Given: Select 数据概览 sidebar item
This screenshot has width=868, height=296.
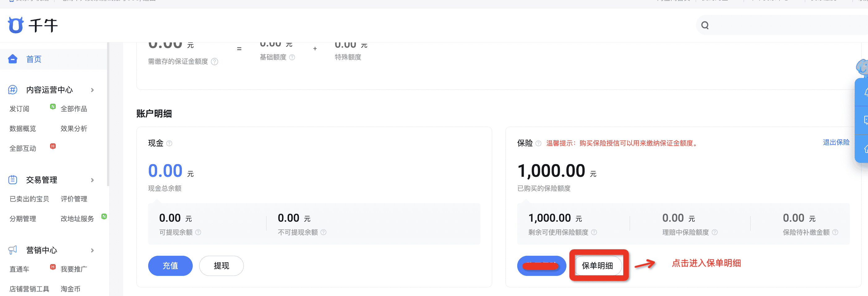Looking at the screenshot, I should (x=23, y=128).
